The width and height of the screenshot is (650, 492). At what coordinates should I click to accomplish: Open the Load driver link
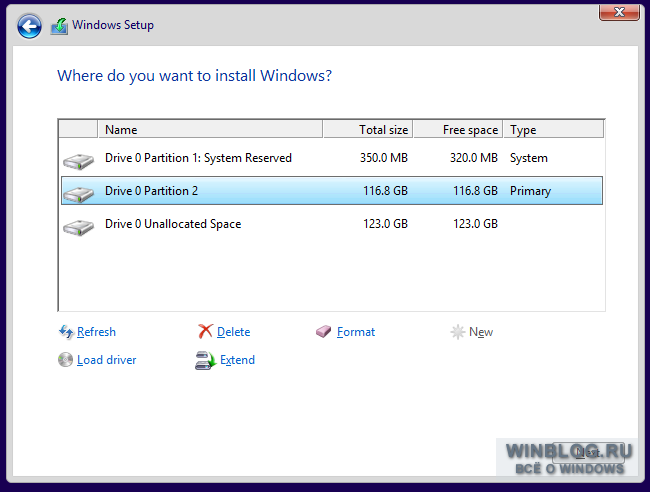tap(107, 360)
